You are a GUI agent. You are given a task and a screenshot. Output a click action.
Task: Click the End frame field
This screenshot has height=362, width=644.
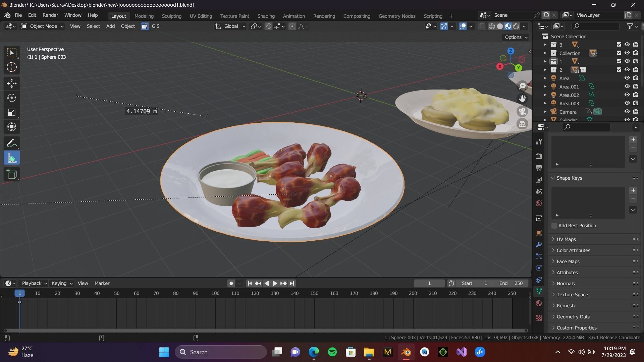coord(511,283)
